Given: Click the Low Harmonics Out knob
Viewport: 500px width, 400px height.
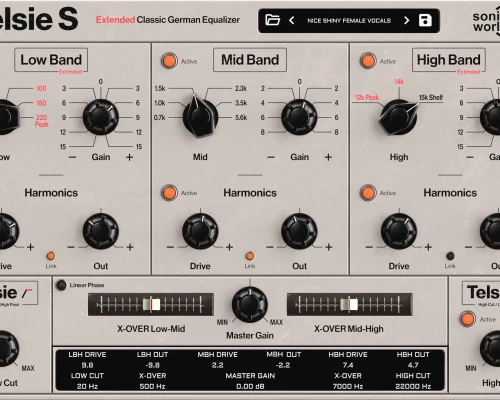Looking at the screenshot, I should [x=101, y=231].
